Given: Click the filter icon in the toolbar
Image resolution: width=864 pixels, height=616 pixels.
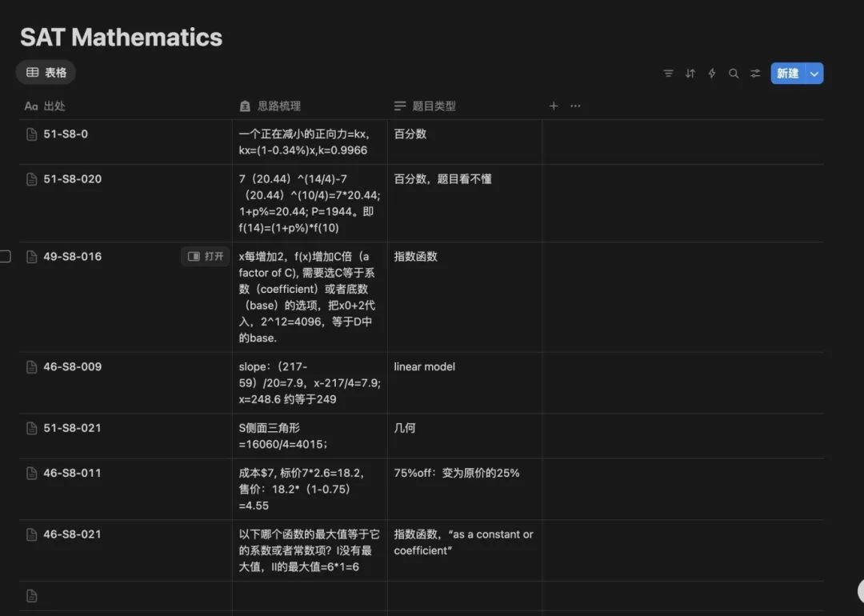Looking at the screenshot, I should pyautogui.click(x=668, y=74).
